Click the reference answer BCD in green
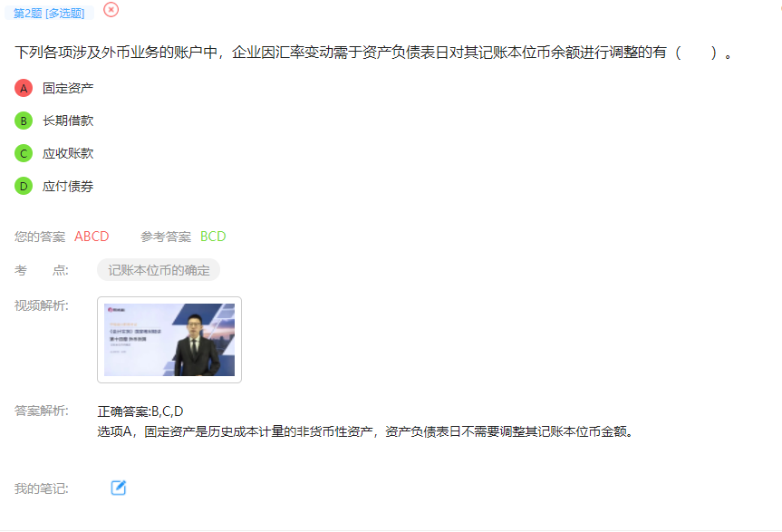The height and width of the screenshot is (532, 782). [213, 237]
